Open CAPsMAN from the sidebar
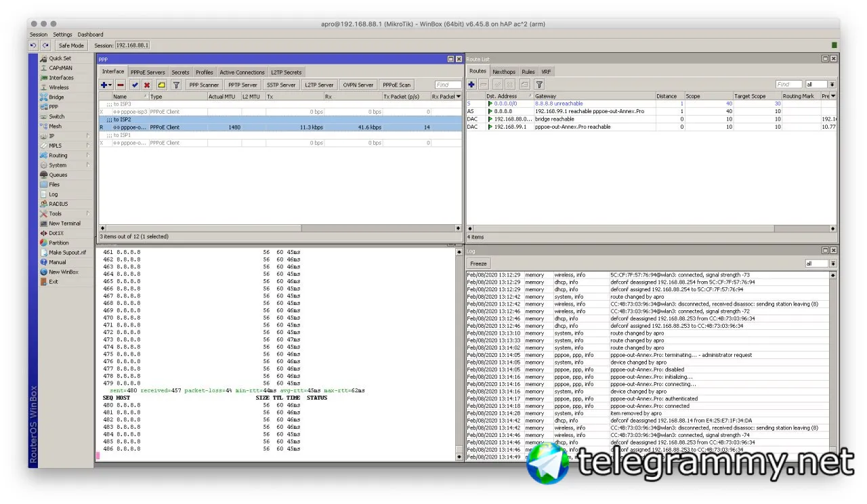The height and width of the screenshot is (504, 867). (x=60, y=68)
